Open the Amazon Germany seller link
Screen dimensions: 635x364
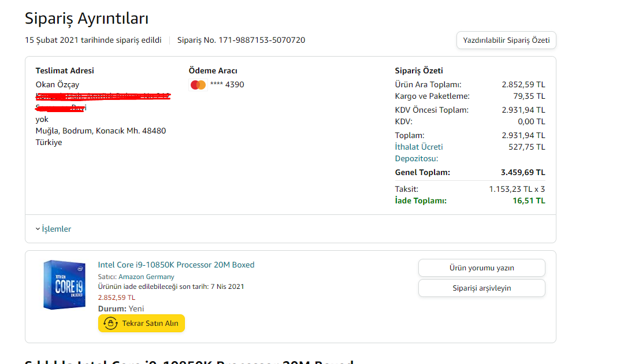click(146, 277)
